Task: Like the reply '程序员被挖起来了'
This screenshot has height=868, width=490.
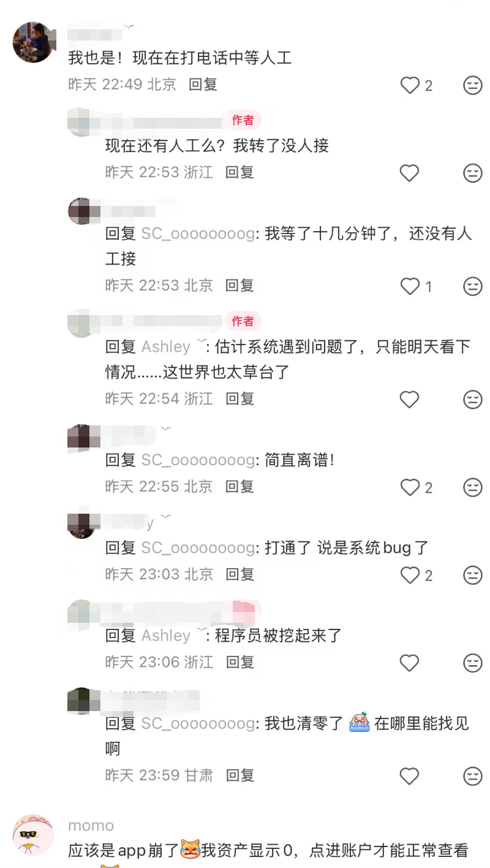Action: [410, 663]
